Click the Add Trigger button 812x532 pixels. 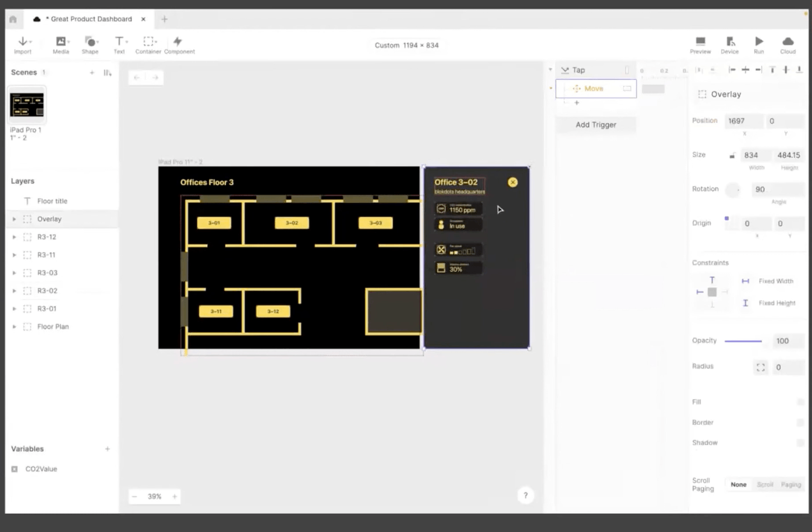pos(596,125)
